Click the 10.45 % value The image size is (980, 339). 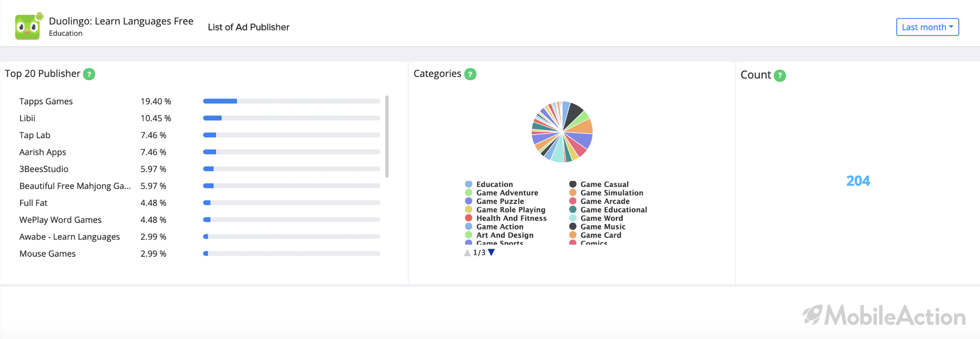(156, 118)
